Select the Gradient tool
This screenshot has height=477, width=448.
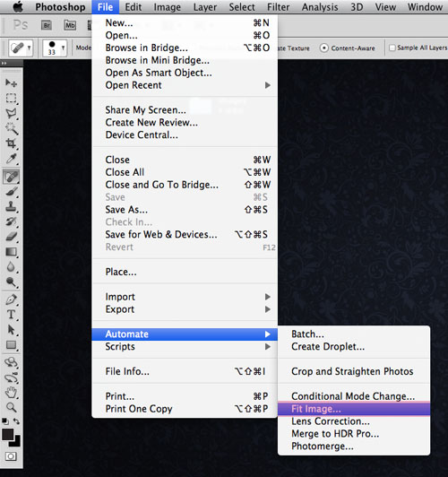12,252
